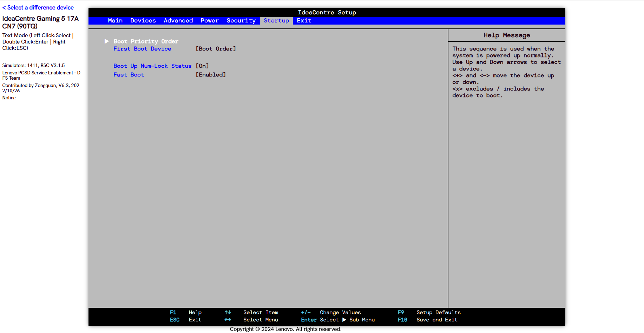644x333 pixels.
Task: Click the F1 Help key hint
Action: (x=185, y=312)
